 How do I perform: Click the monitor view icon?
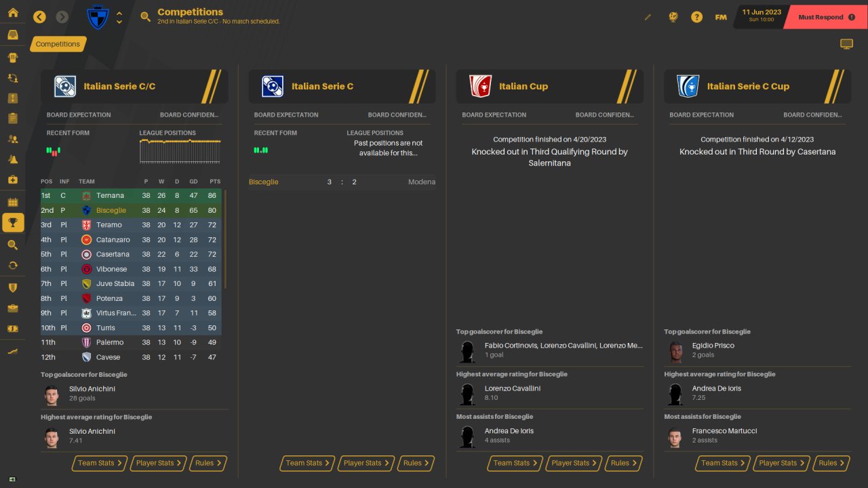tap(846, 44)
